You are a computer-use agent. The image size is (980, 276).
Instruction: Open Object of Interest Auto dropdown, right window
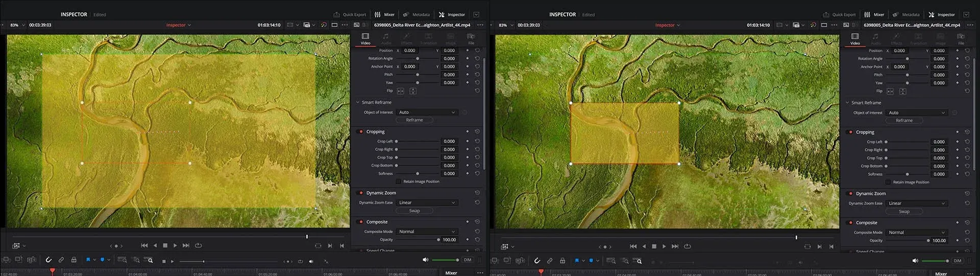coord(917,112)
